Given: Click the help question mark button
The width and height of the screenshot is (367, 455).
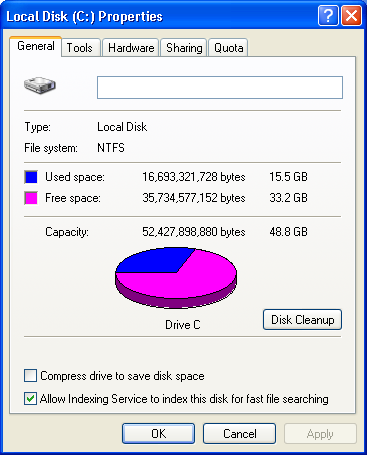Looking at the screenshot, I should [x=328, y=15].
